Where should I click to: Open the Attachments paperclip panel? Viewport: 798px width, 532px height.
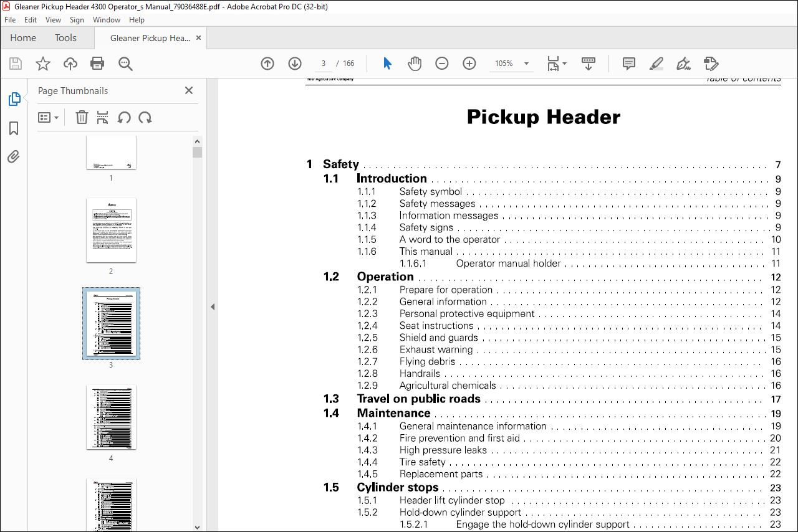coord(14,156)
